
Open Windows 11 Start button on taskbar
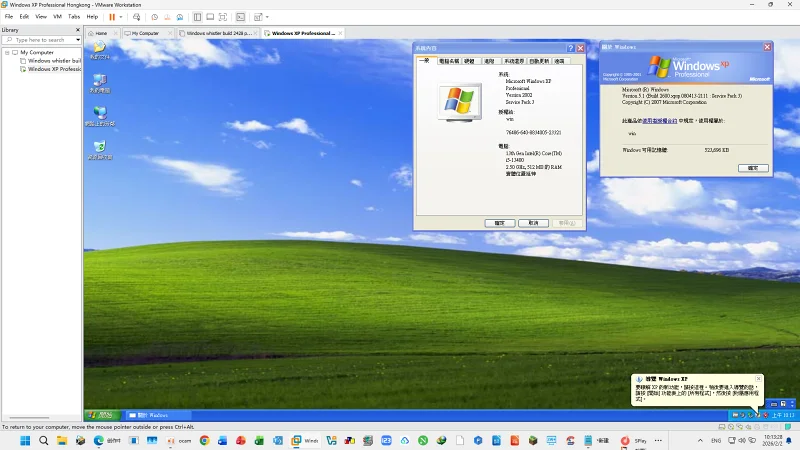coord(25,440)
